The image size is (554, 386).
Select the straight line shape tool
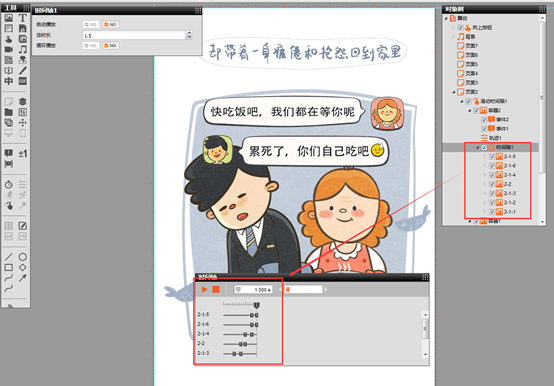tap(9, 257)
